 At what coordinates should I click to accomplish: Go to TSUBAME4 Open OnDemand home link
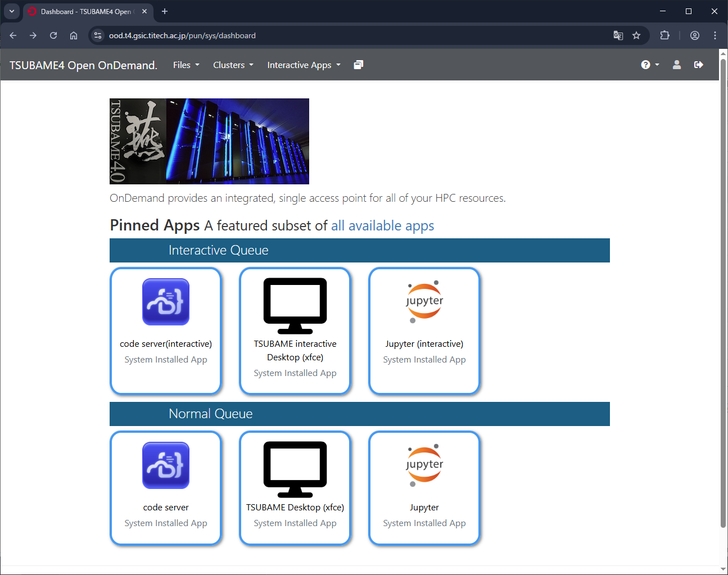(x=83, y=65)
